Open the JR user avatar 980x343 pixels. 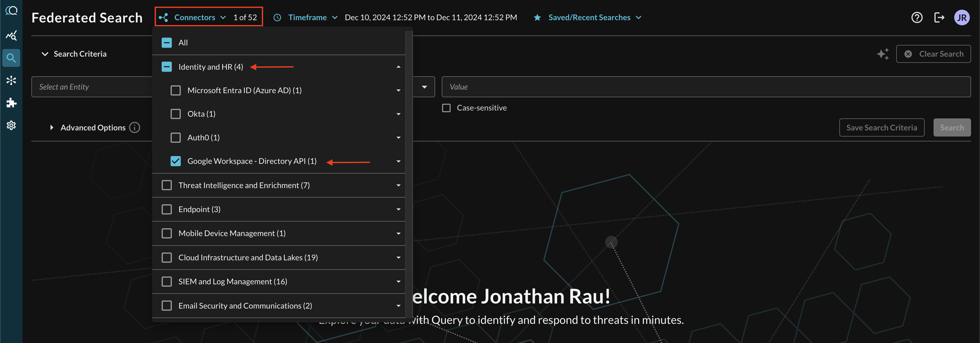962,18
